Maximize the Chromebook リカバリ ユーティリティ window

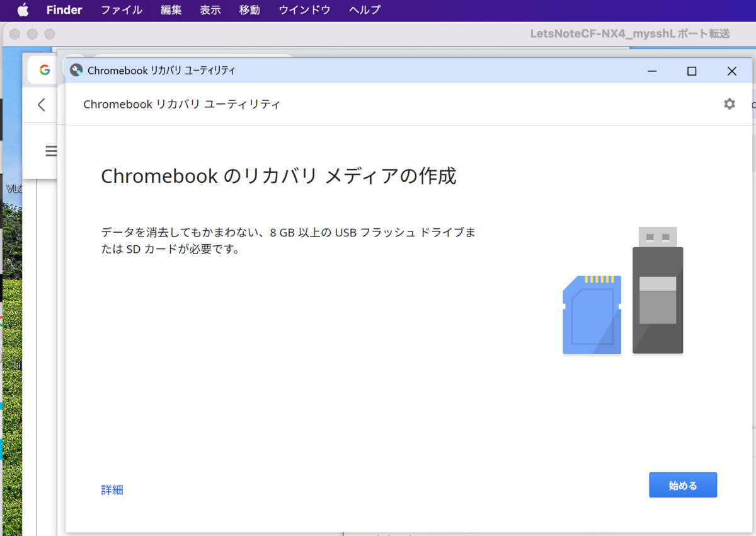[692, 71]
